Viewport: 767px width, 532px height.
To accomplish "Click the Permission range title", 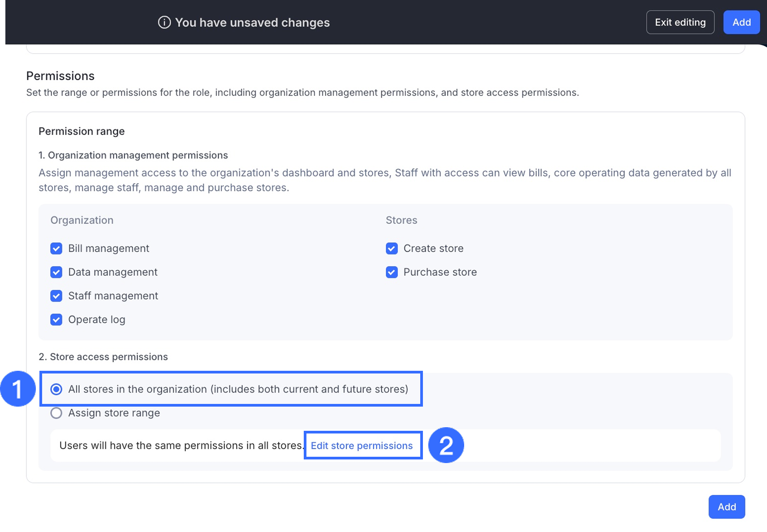I will [x=82, y=131].
